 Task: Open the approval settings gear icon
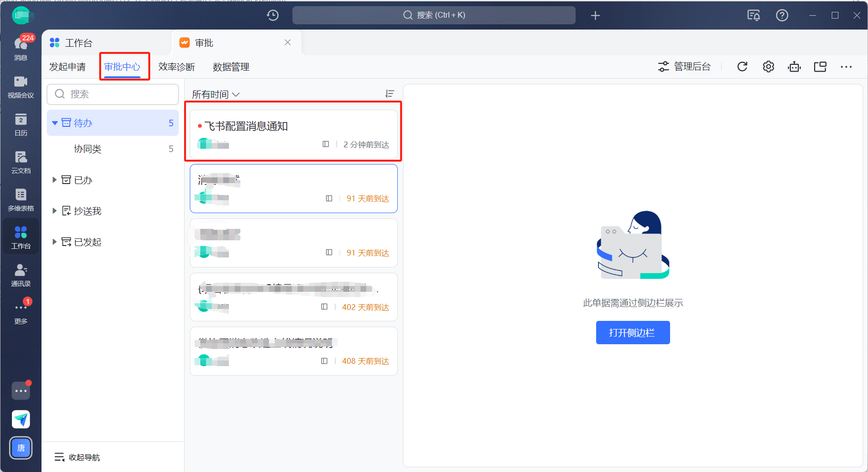pyautogui.click(x=768, y=67)
